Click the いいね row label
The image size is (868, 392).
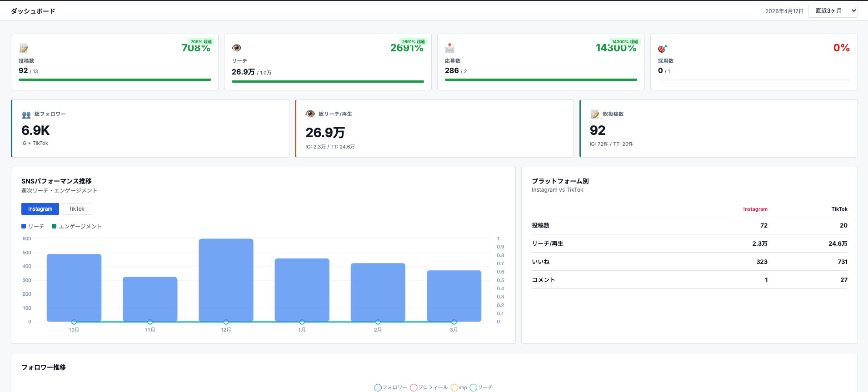[x=540, y=262]
